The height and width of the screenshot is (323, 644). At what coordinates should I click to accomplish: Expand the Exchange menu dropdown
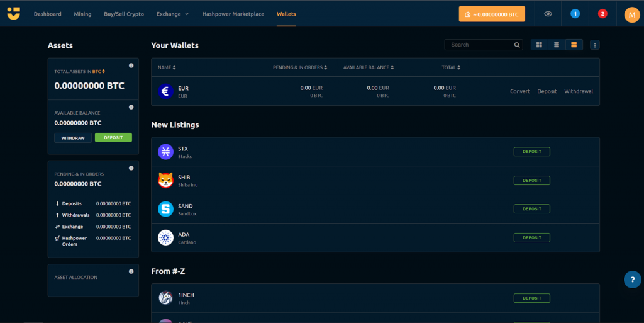click(x=172, y=14)
